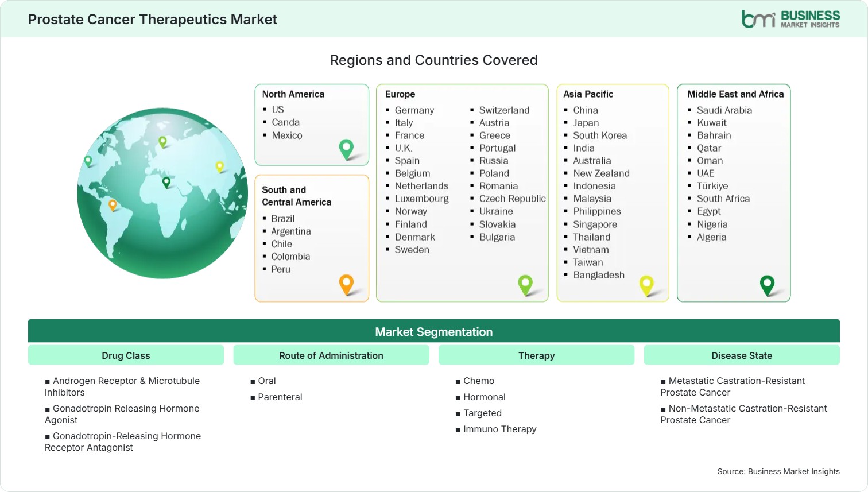This screenshot has height=492, width=868.
Task: Click the Business Market Insights logo
Action: [790, 19]
